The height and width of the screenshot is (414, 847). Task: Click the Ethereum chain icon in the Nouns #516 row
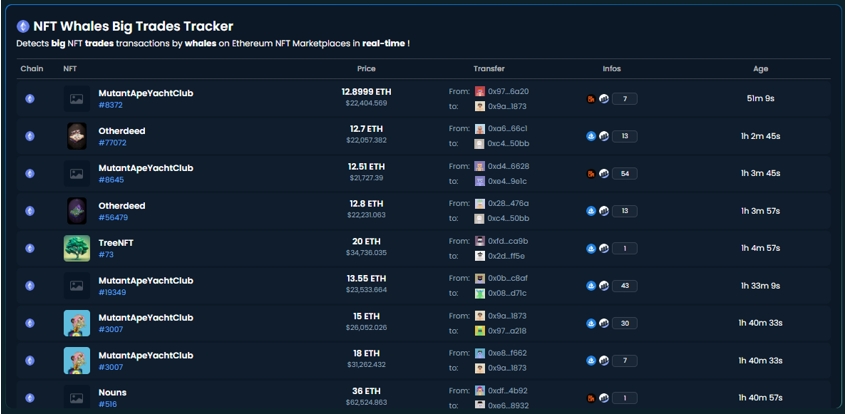coord(30,398)
